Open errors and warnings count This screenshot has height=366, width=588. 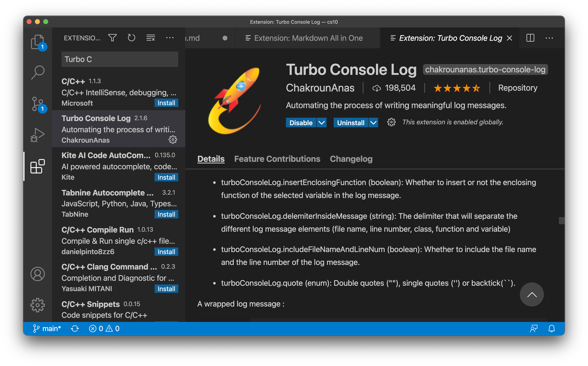click(104, 329)
